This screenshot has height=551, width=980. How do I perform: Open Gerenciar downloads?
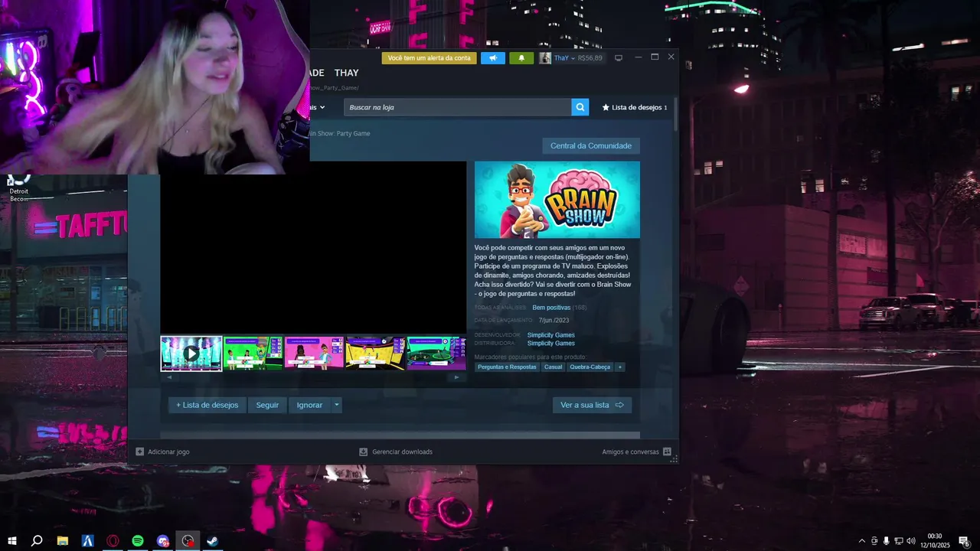coord(396,452)
